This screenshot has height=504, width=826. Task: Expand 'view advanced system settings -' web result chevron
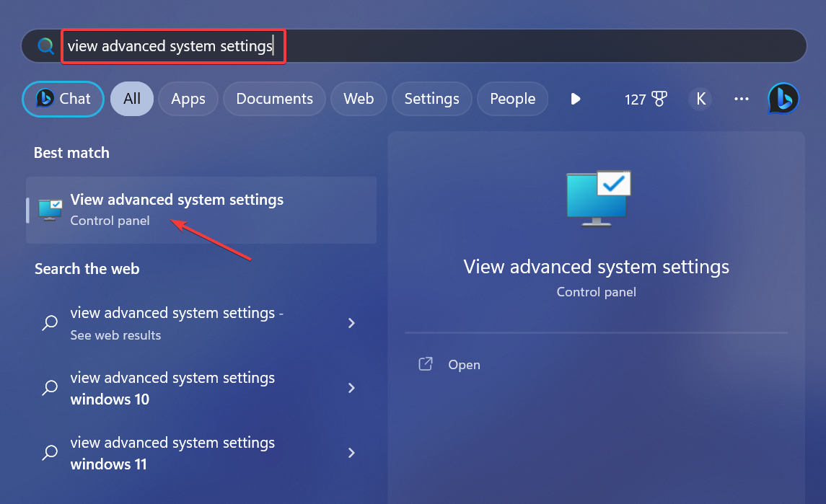coord(351,323)
